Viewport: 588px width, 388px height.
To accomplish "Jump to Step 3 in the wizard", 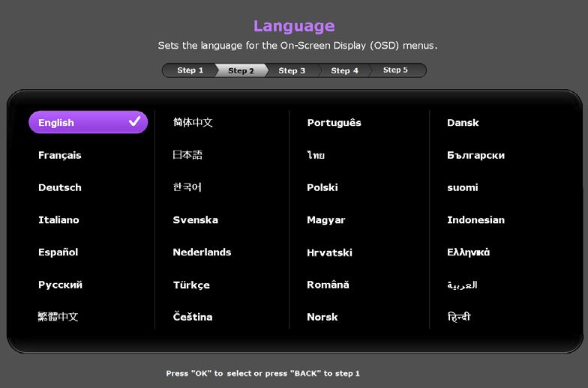I will click(x=292, y=70).
